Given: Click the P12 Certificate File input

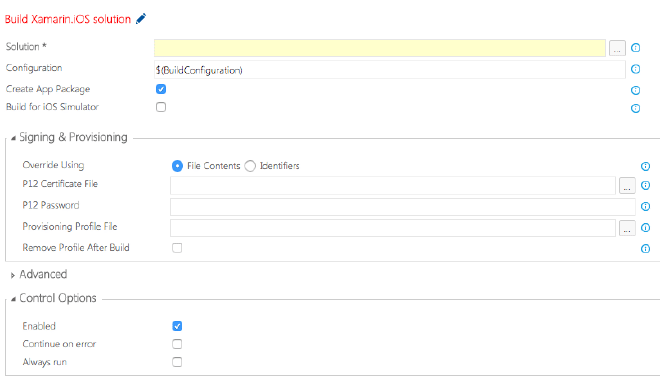Looking at the screenshot, I should 393,186.
